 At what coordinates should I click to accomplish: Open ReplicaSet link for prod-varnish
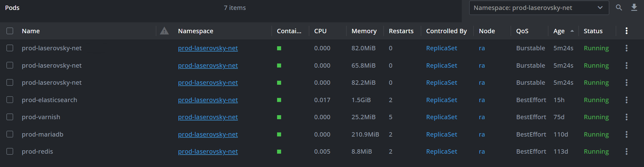pyautogui.click(x=441, y=117)
